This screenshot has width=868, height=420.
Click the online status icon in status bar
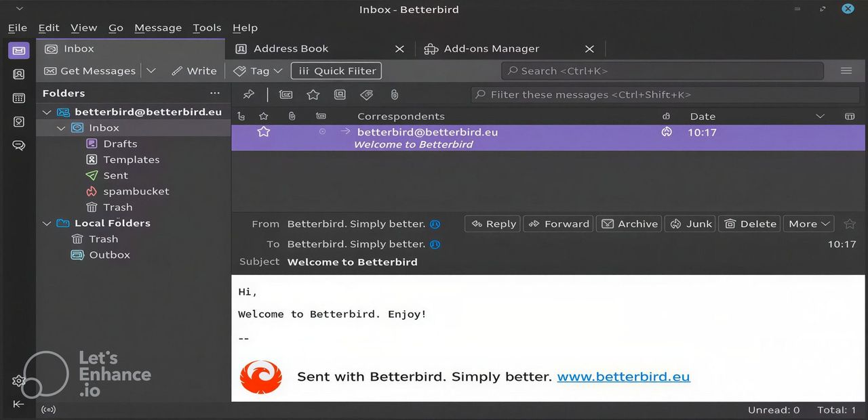point(49,409)
